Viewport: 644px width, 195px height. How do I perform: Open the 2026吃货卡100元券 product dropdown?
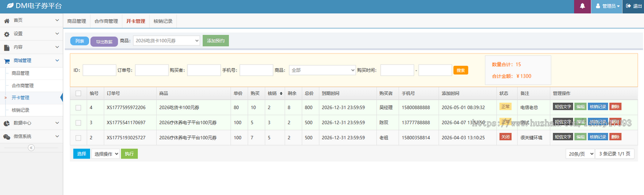[x=166, y=40]
